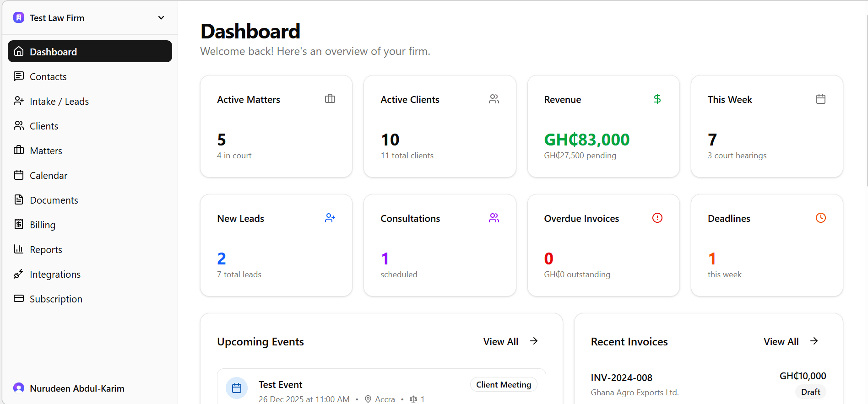Click the Draft status badge
Screen dimensions: 868x404
click(x=811, y=392)
